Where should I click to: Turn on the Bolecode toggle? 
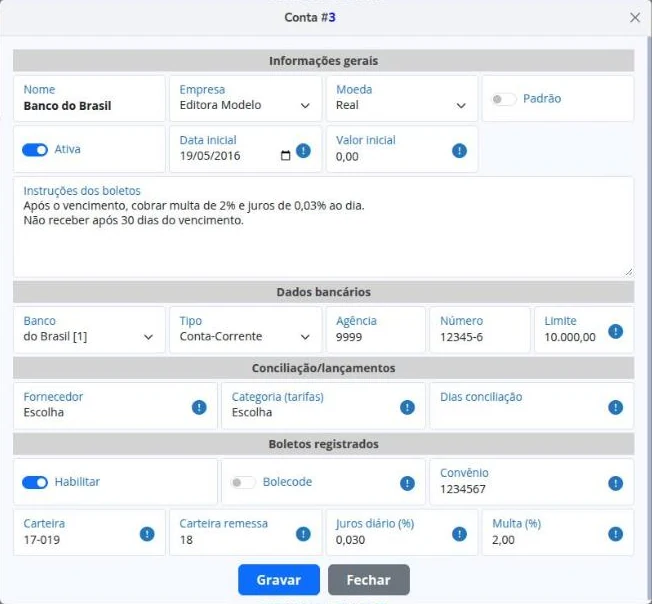point(243,482)
